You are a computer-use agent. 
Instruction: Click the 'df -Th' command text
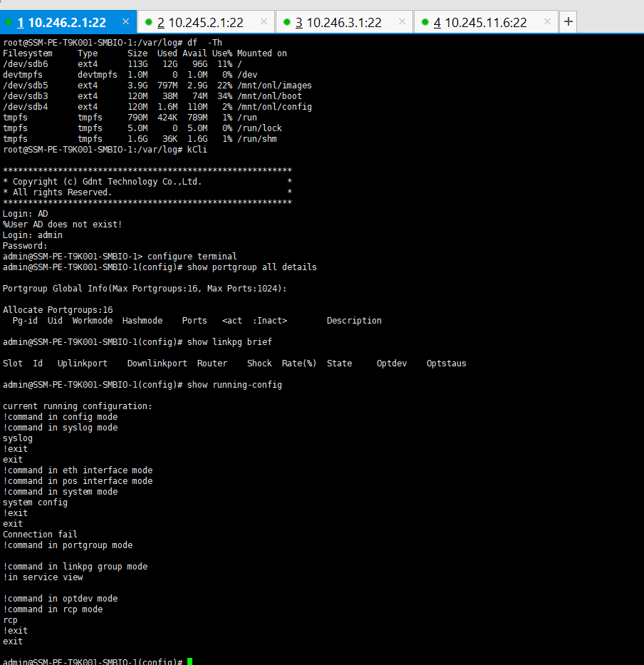204,43
